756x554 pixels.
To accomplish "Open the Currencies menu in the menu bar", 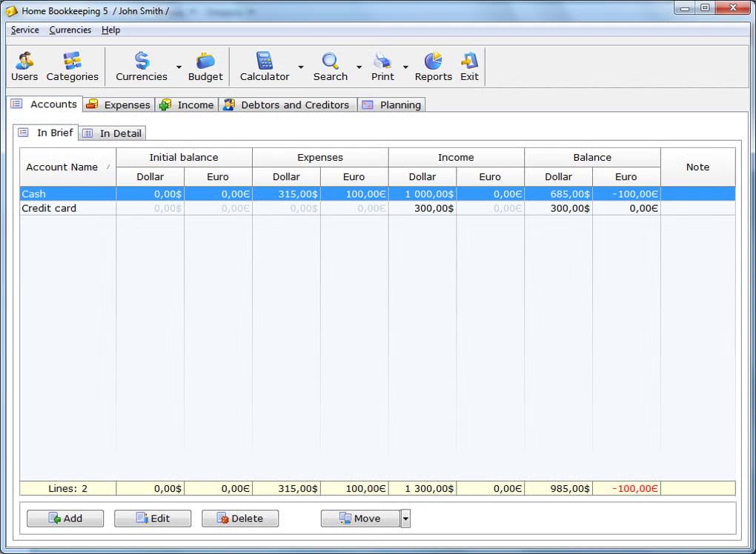I will (x=70, y=30).
